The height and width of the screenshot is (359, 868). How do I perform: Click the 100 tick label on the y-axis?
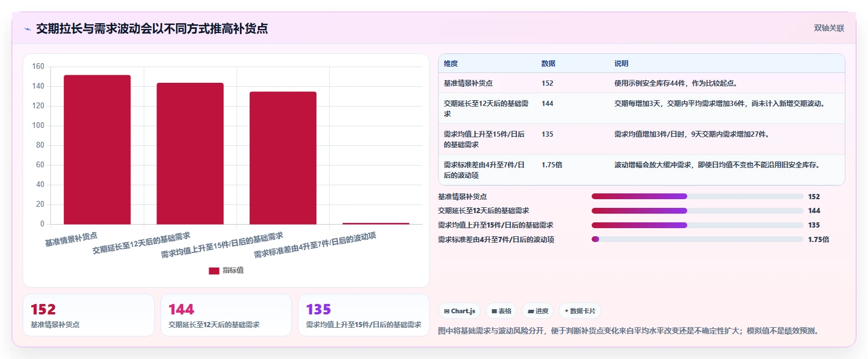pyautogui.click(x=38, y=126)
